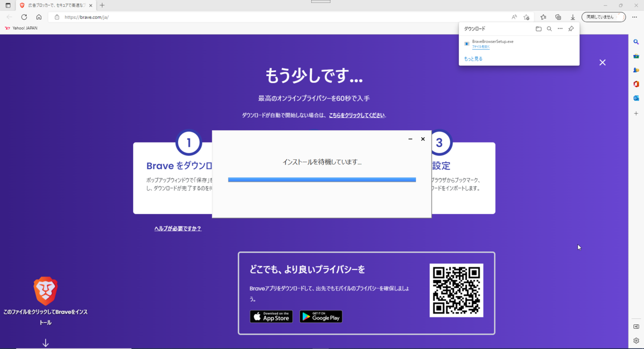Click こちらをクリックしてください link

click(x=356, y=115)
